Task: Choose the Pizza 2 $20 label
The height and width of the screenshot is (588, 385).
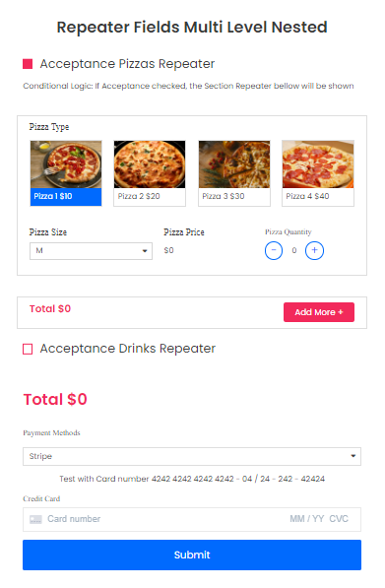Action: pos(139,197)
